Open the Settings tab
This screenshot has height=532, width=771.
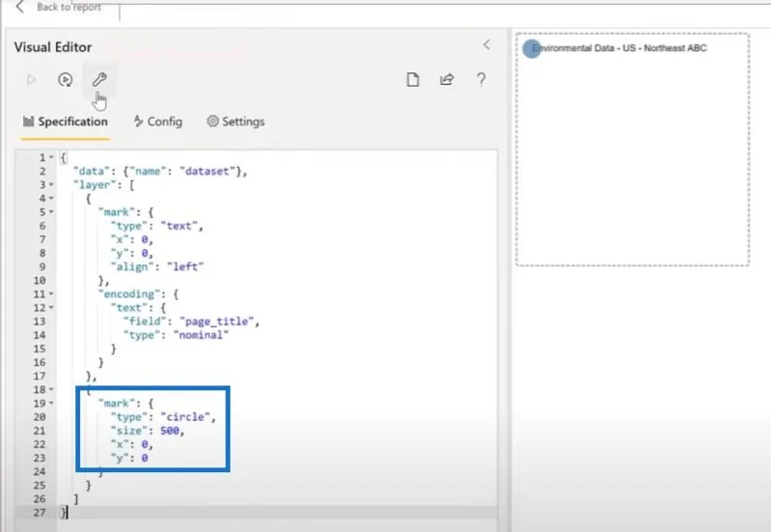click(x=235, y=121)
